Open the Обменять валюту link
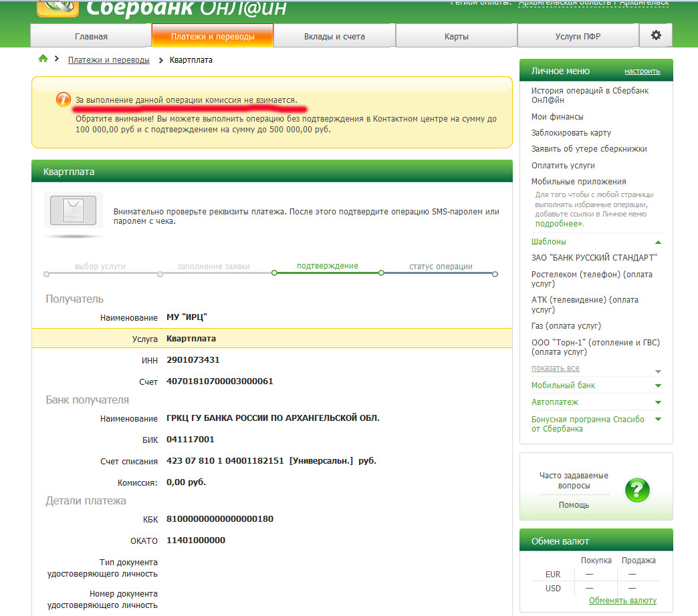This screenshot has width=698, height=616. (622, 601)
